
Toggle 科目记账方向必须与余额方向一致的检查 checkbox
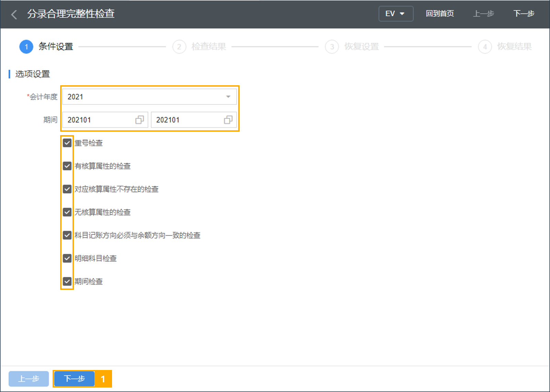(x=67, y=235)
